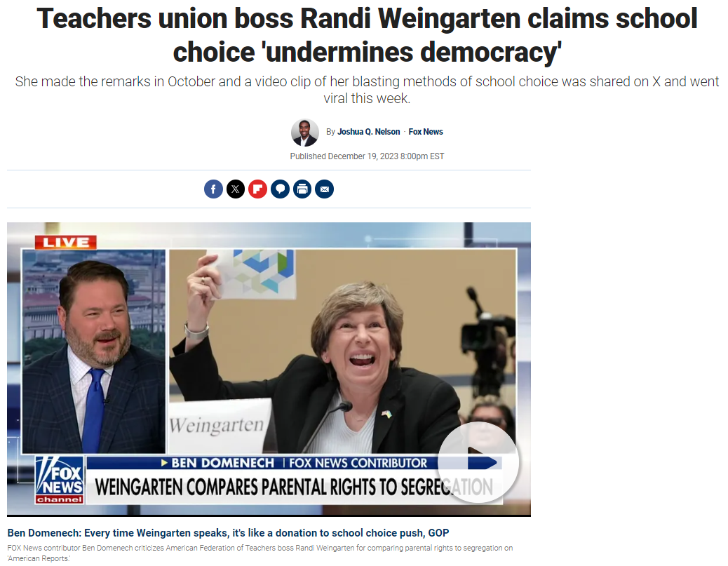Play the Ben Domenech video
The width and height of the screenshot is (728, 566).
(x=478, y=462)
